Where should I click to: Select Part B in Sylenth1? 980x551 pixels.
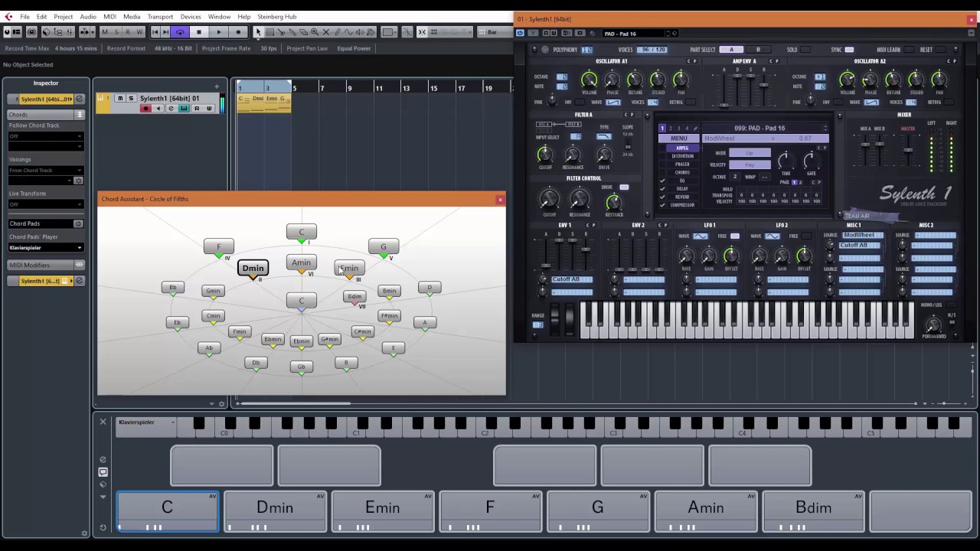coord(758,50)
